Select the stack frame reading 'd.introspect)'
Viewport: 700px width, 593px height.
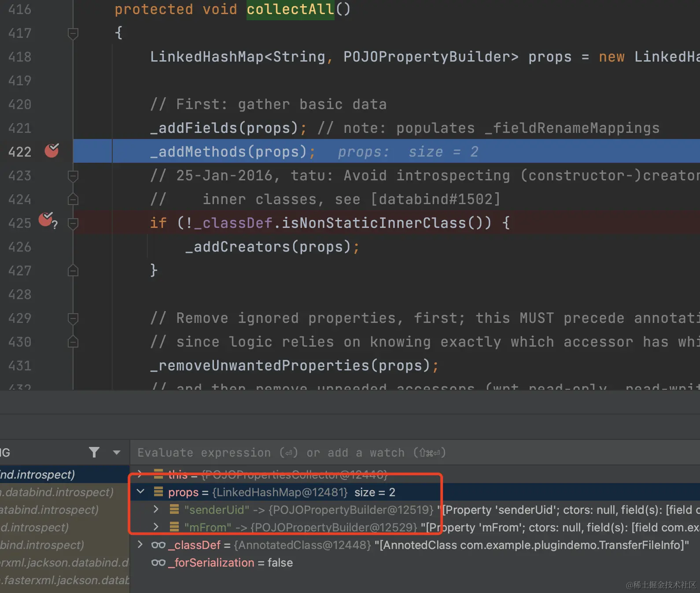(65, 527)
